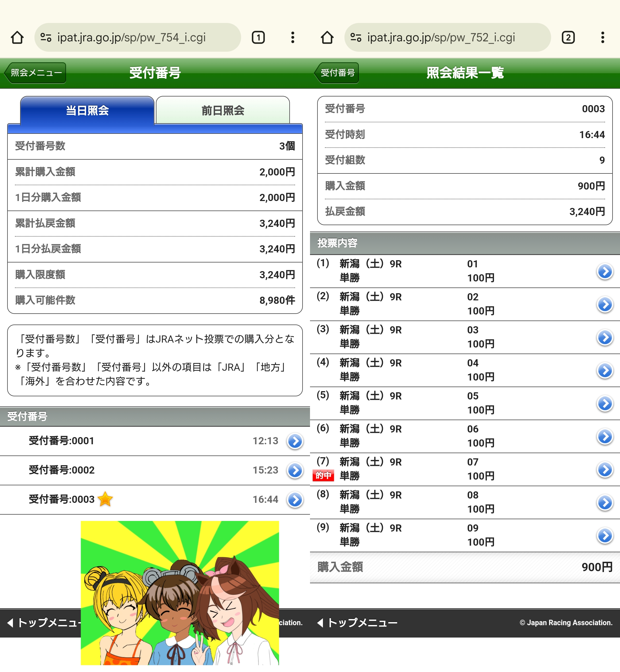Open arrow for 受付番号:0001
The image size is (620, 672).
point(295,441)
